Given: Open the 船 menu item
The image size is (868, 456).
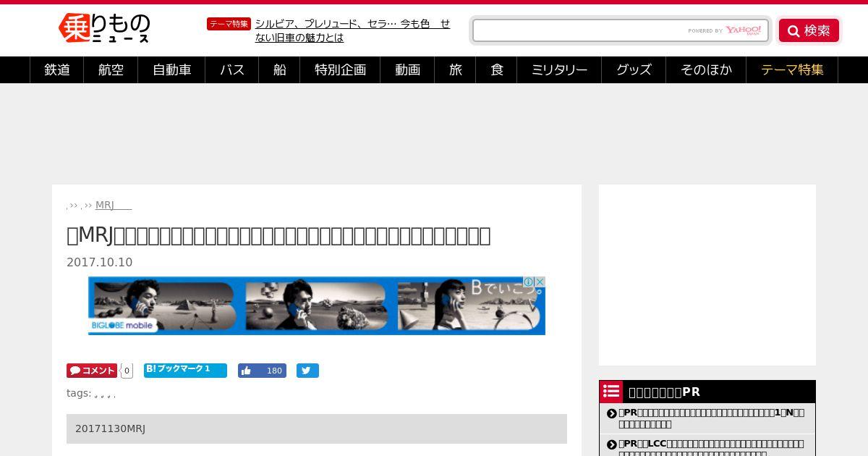Looking at the screenshot, I should [279, 69].
